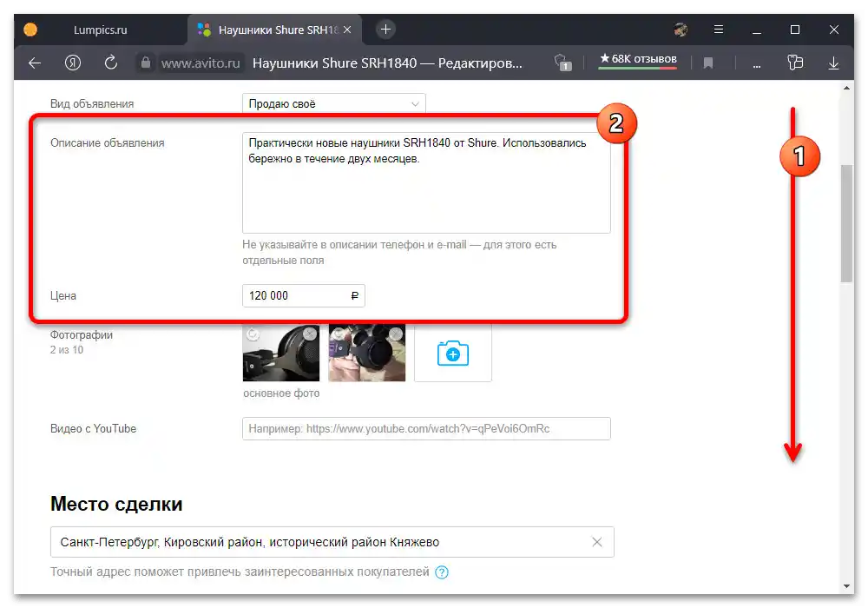The image size is (868, 608).
Task: Click the scrollbar up arrow
Action: click(x=846, y=88)
